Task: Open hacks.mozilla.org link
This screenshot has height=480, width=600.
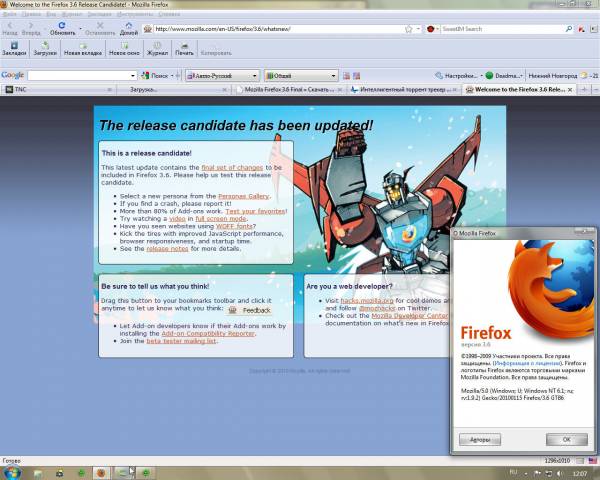Action: [367, 301]
